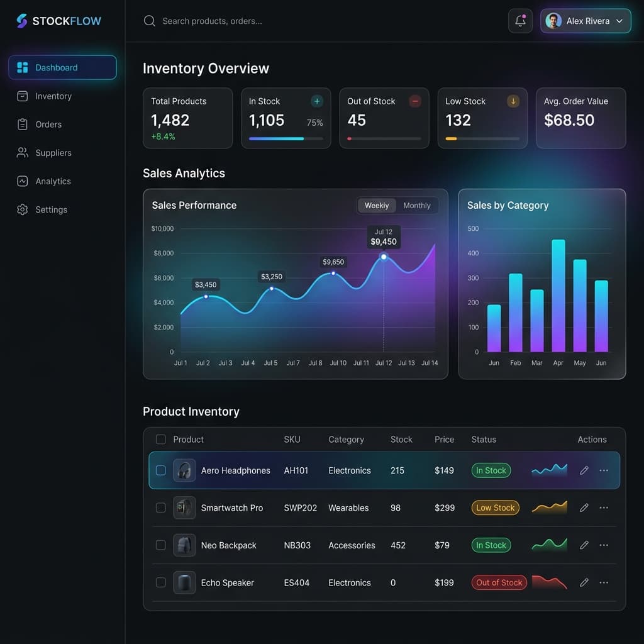
Task: Click the Dashboard grid icon
Action: 23,67
